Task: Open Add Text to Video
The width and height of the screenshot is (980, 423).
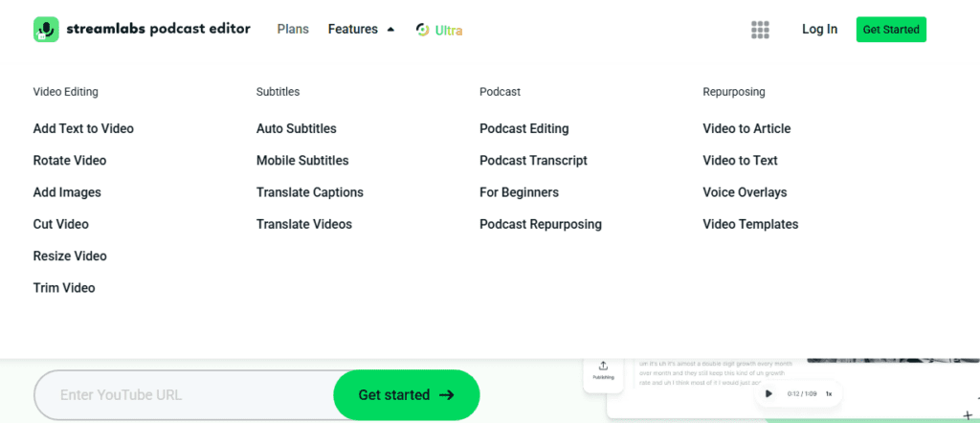Action: 83,128
